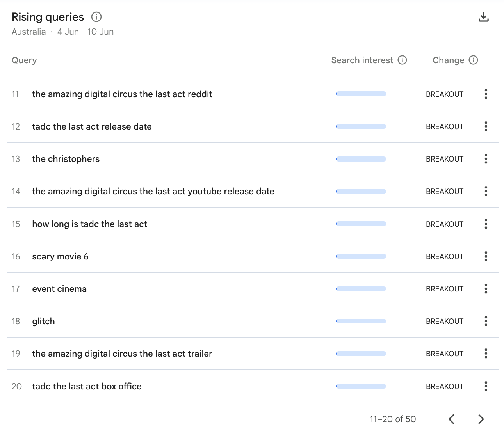Click BREAKOUT label for 'the christophers'

(x=445, y=159)
